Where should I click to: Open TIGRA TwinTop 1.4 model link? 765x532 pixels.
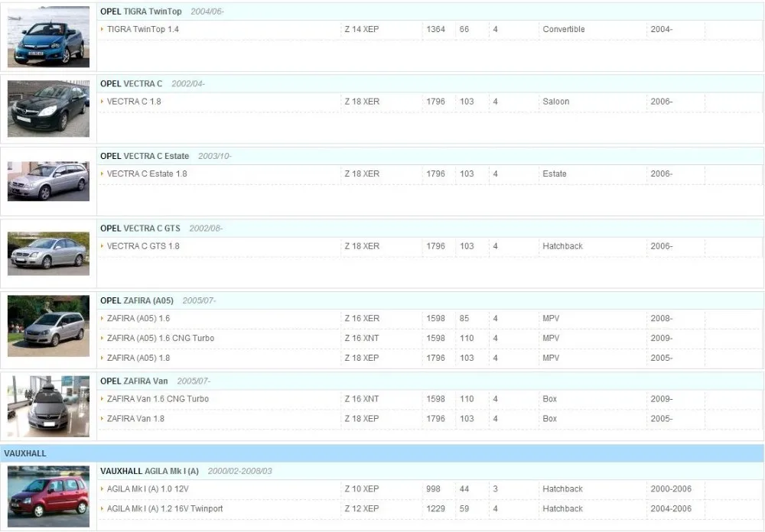(x=143, y=29)
